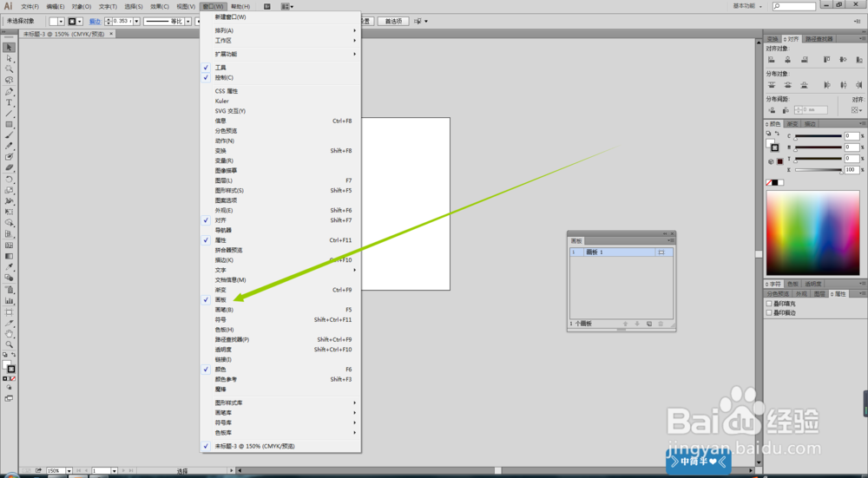
Task: Choose 图层(L) from Window menu
Action: [280, 180]
